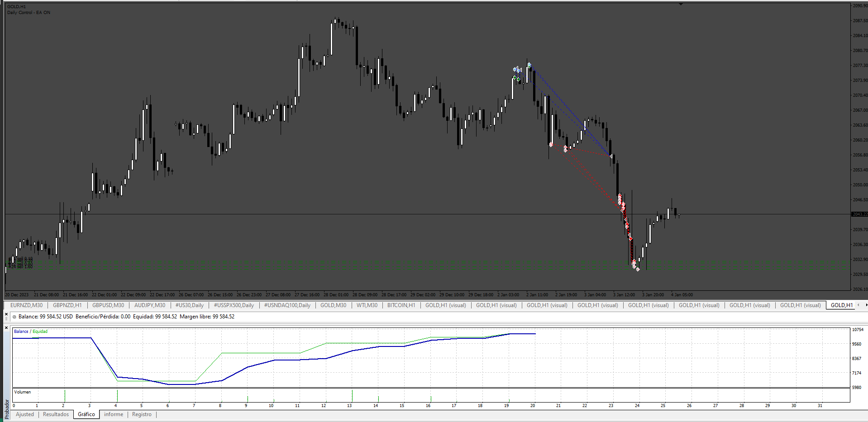Switch to the Registro tester tab
868x422 pixels.
[x=142, y=414]
